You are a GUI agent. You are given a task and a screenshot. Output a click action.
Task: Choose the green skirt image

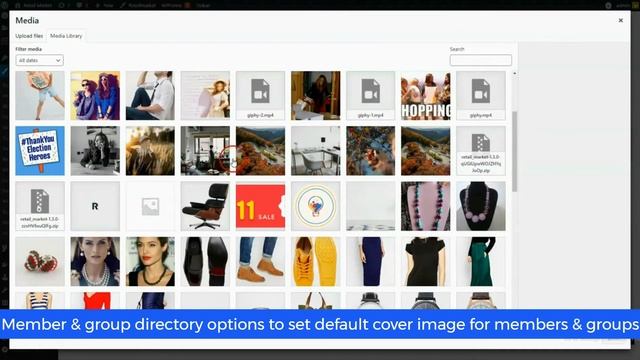pyautogui.click(x=481, y=261)
